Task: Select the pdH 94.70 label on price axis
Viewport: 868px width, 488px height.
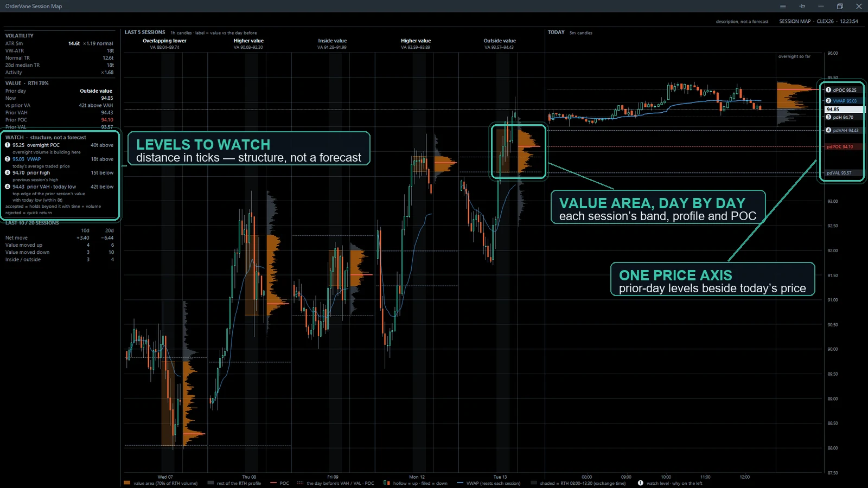Action: coord(844,117)
